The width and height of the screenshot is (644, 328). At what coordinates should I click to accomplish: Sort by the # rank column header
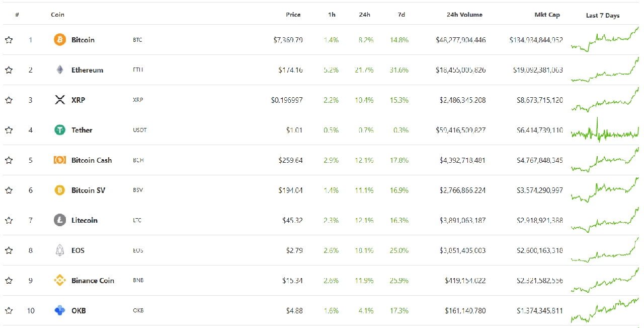tap(17, 15)
